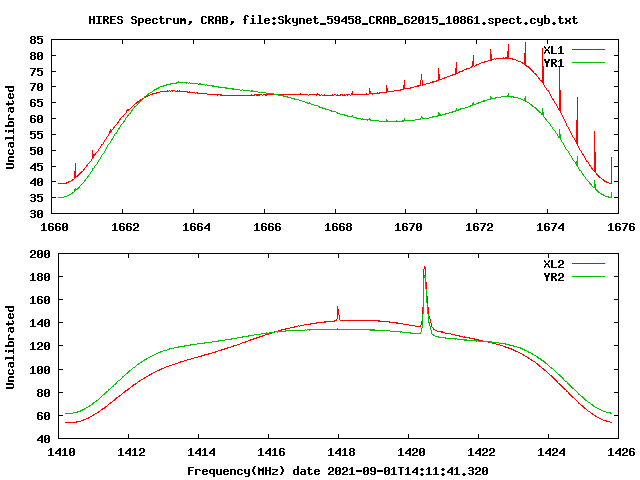The width and height of the screenshot is (640, 480).
Task: Click the 1660 tick label in top plot
Action: pyautogui.click(x=54, y=227)
